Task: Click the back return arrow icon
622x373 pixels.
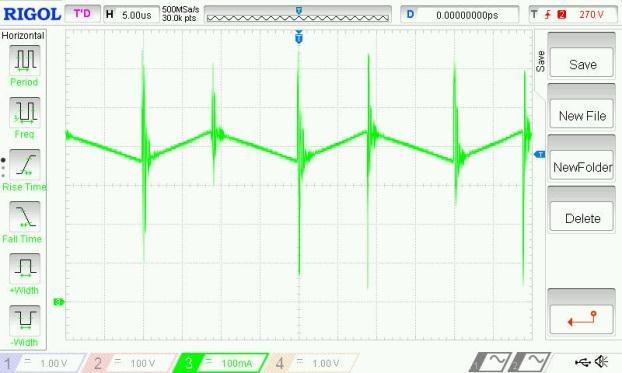Action: (x=582, y=319)
